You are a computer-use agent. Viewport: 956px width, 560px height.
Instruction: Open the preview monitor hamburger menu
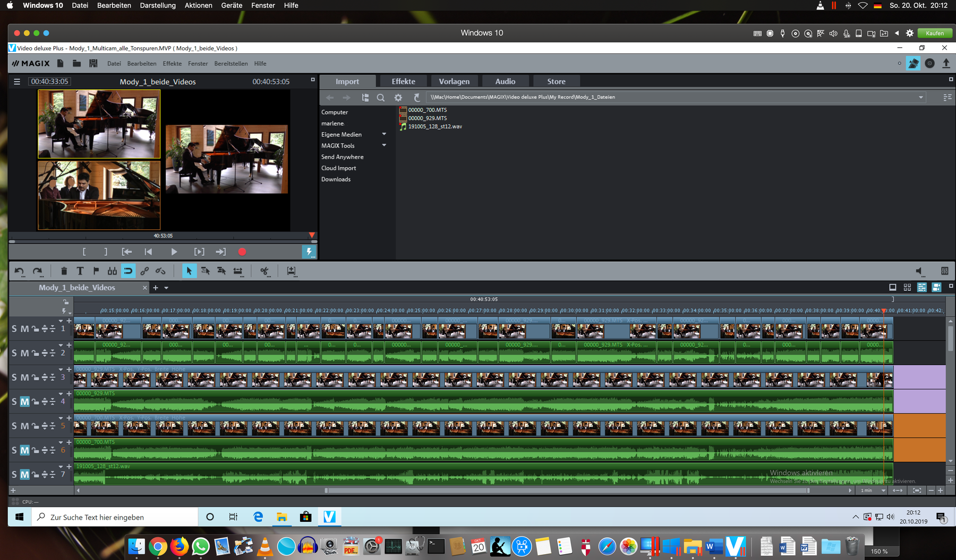point(17,82)
